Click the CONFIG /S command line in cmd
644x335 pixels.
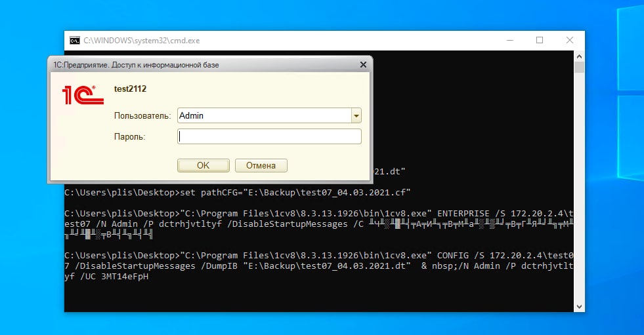[318, 266]
